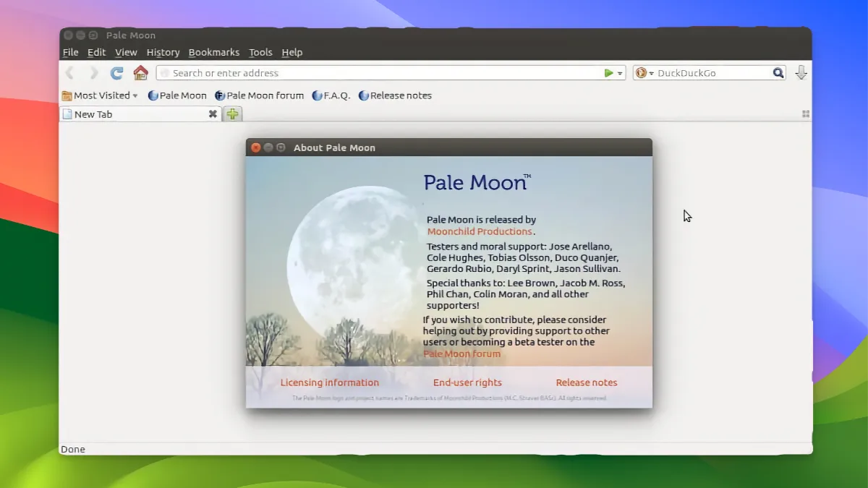
Task: Open the Pale Moon bookmark on the bookmarks toolbar
Action: pyautogui.click(x=182, y=95)
